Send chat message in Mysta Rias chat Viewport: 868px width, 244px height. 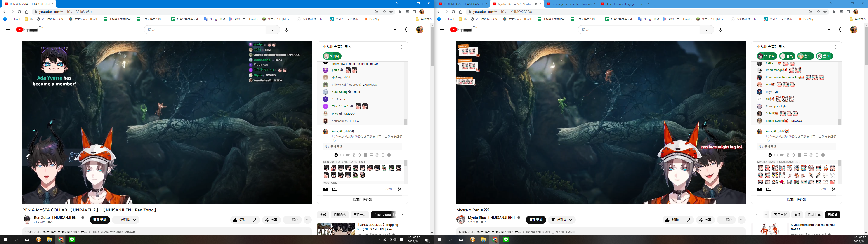(833, 189)
